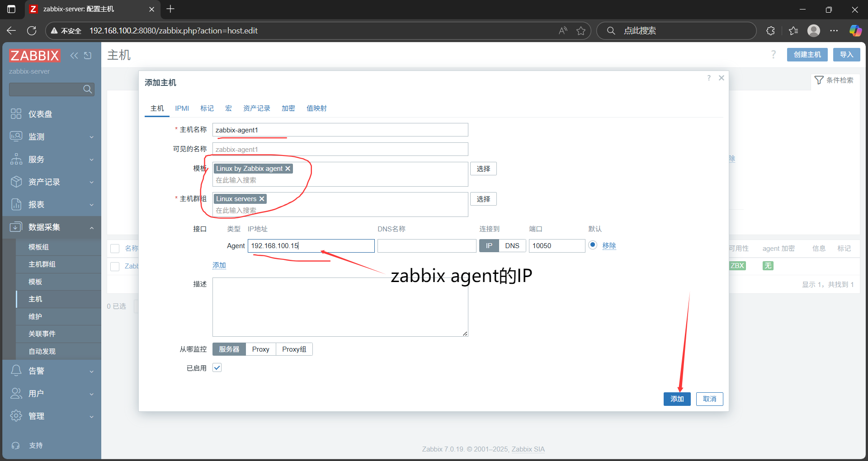Screen dimensions: 868x461
Task: Open the browser profile avatar
Action: (x=814, y=31)
